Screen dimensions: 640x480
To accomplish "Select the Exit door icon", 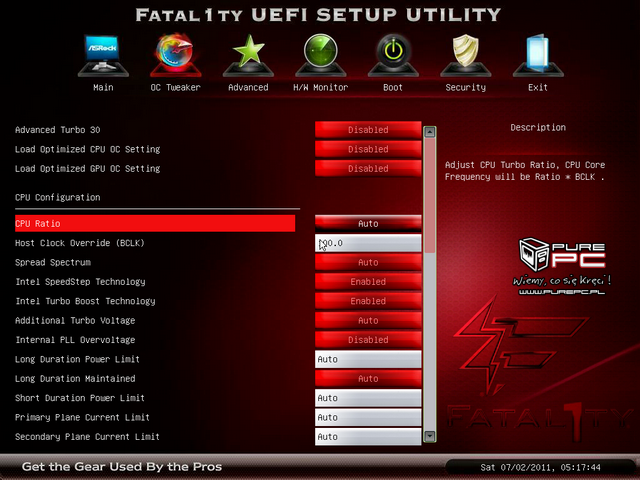I will [538, 55].
